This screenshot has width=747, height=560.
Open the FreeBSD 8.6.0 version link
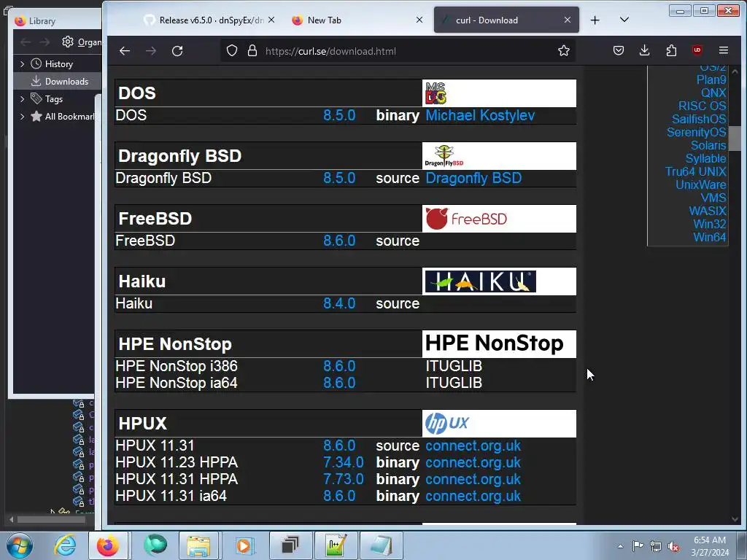coord(339,241)
